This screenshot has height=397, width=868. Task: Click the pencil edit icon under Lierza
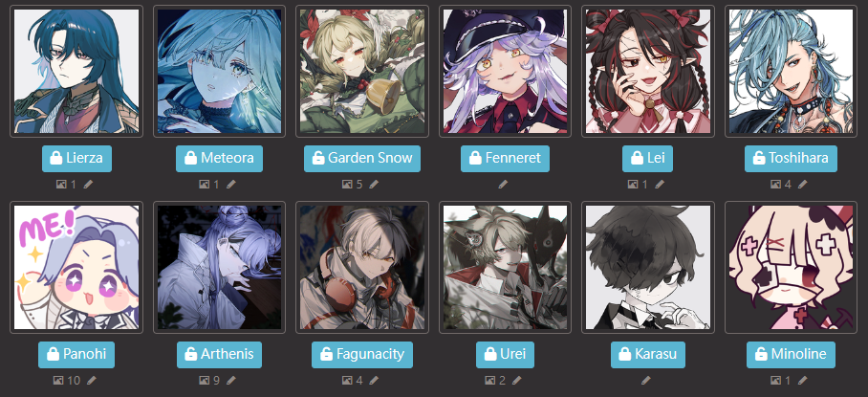pos(88,184)
